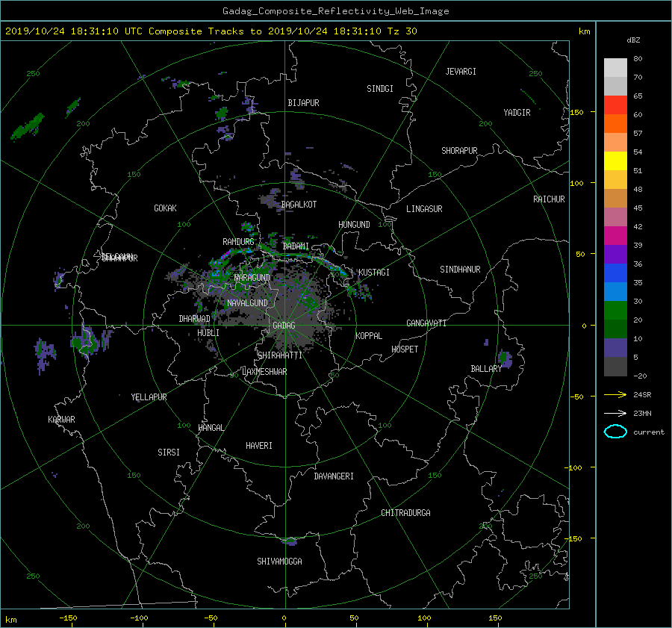Click the yellow 54 dBZ legend swatch
This screenshot has height=628, width=672.
point(615,161)
